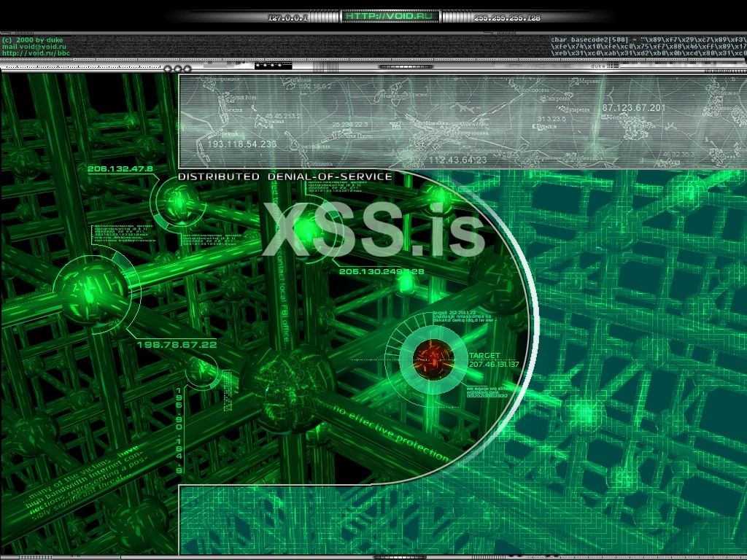The width and height of the screenshot is (747, 560).
Task: Click the vertical 195.90.164.9 IP text
Action: pyautogui.click(x=179, y=430)
